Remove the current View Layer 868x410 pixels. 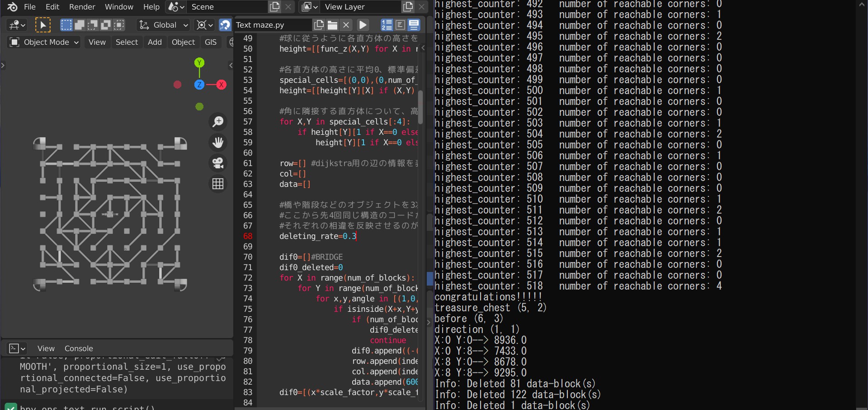(x=421, y=7)
